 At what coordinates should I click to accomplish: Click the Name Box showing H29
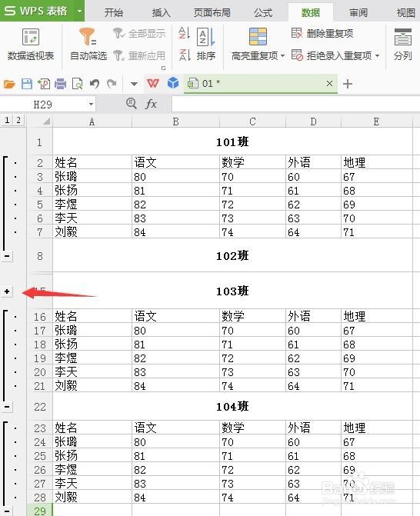click(x=43, y=105)
